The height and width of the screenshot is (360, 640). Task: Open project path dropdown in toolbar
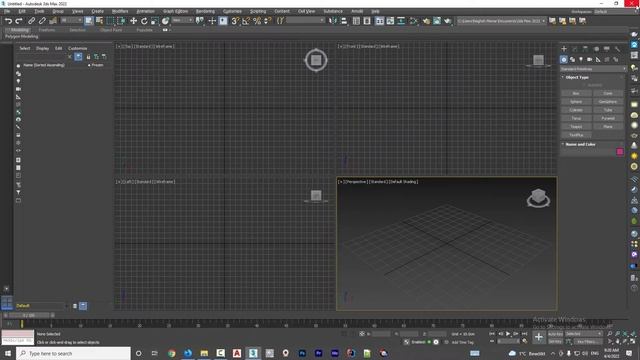coord(501,21)
